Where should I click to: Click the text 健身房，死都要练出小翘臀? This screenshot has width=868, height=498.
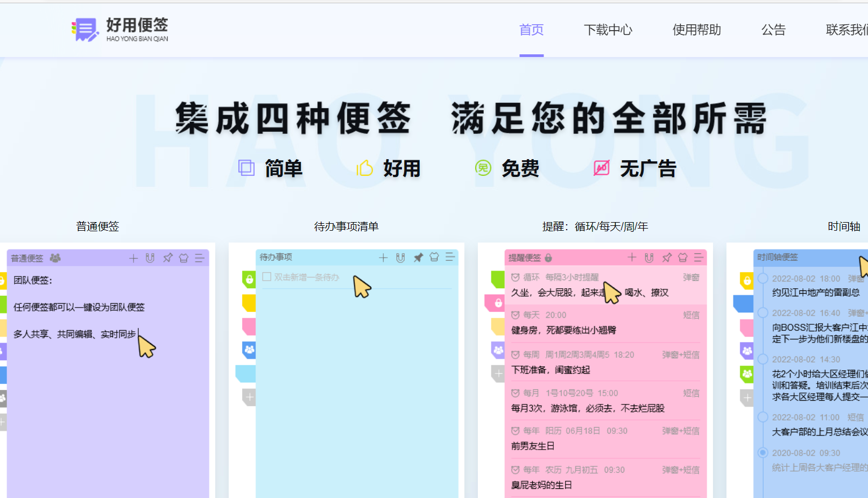click(563, 330)
